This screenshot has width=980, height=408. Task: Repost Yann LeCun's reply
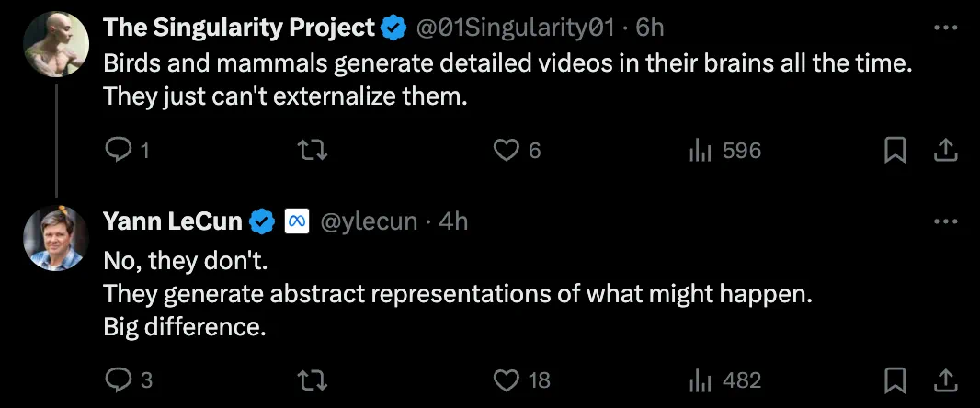314,380
